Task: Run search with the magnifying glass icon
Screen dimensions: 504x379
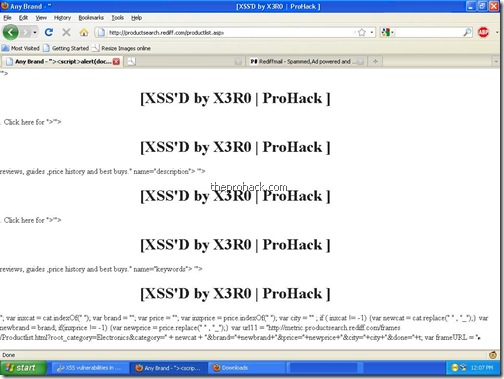Action: 467,32
